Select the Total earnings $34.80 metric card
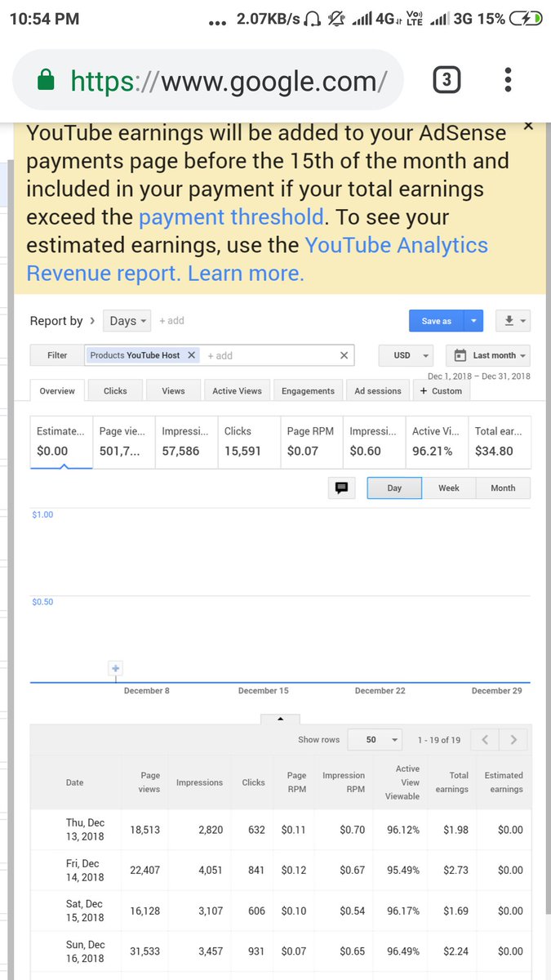 click(500, 441)
